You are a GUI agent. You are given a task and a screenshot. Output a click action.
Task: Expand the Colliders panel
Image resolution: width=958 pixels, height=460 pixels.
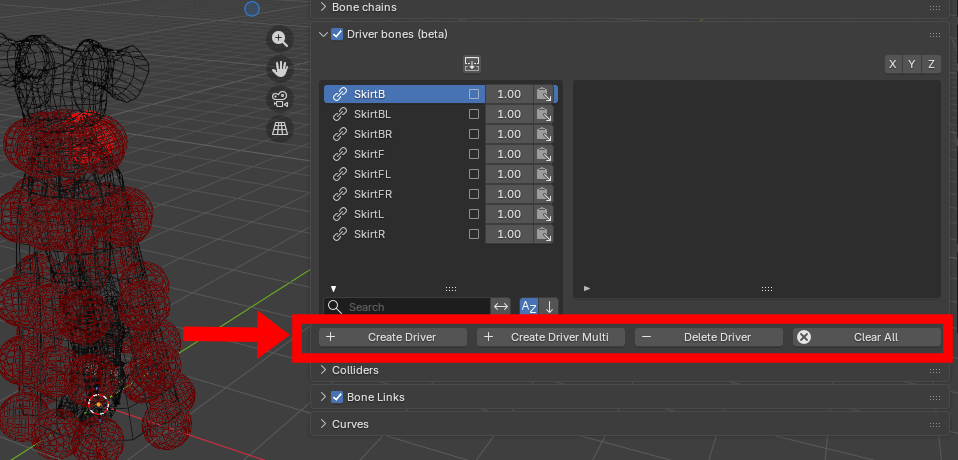pyautogui.click(x=323, y=370)
